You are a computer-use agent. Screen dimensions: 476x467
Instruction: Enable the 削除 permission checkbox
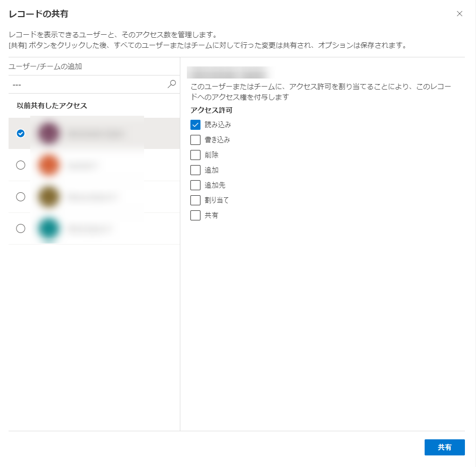(195, 155)
